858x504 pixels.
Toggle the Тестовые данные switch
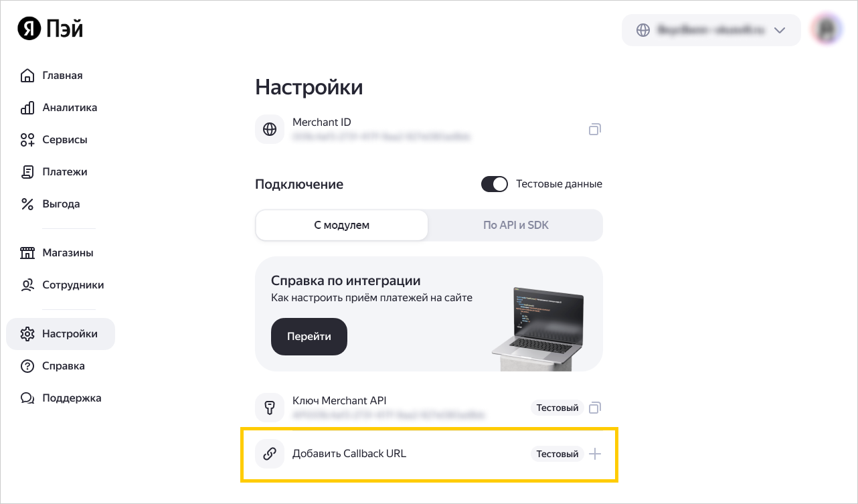(x=495, y=183)
